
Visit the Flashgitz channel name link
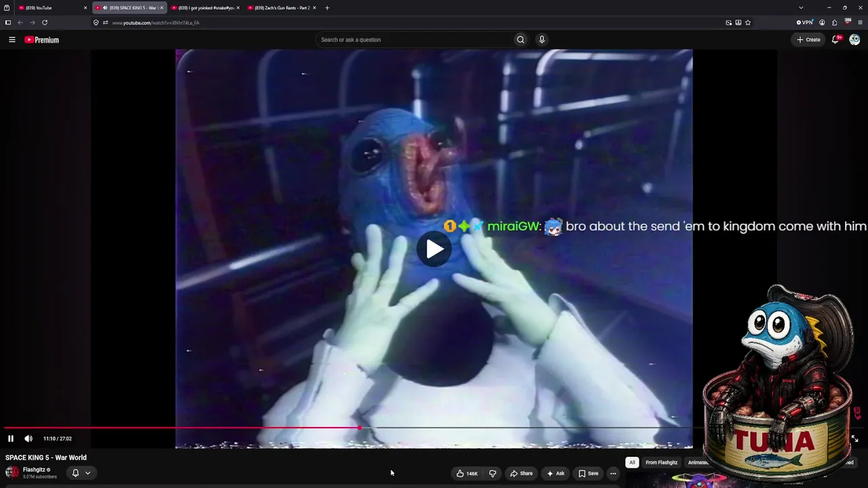click(x=34, y=470)
